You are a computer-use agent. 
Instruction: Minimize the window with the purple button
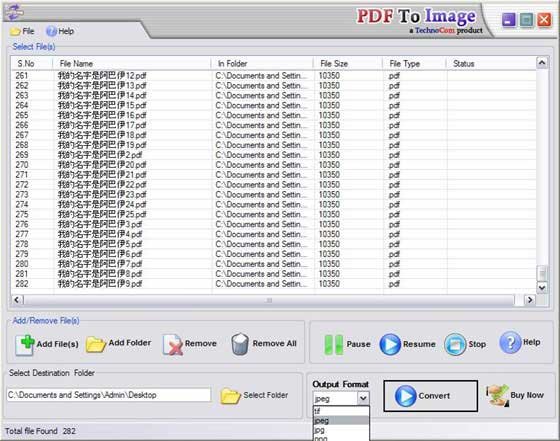(x=509, y=20)
